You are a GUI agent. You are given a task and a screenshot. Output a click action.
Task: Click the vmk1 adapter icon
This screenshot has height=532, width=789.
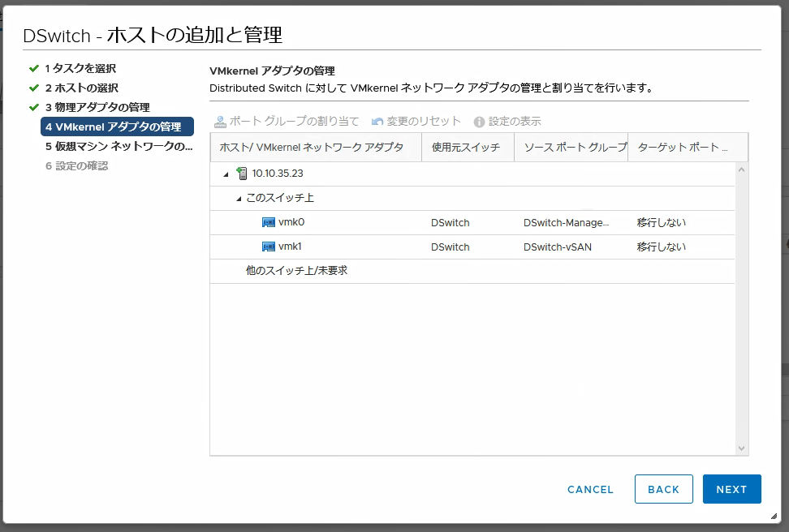[x=269, y=247]
